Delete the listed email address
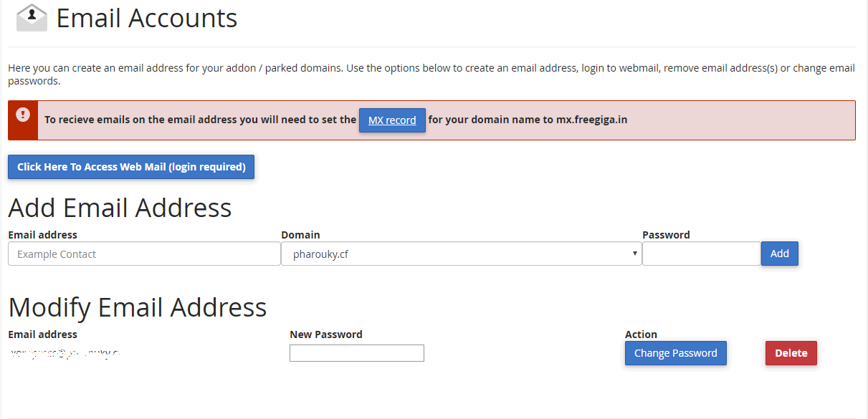This screenshot has height=419, width=868. click(791, 353)
